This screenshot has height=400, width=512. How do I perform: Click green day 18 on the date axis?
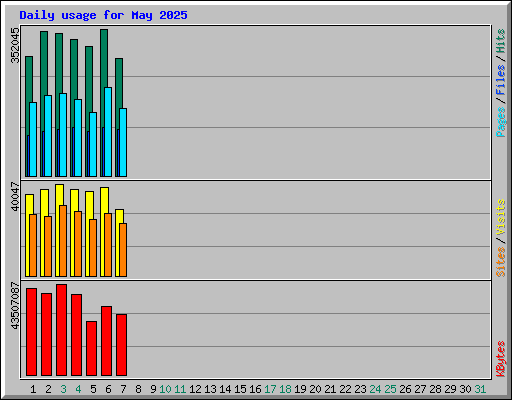285,389
